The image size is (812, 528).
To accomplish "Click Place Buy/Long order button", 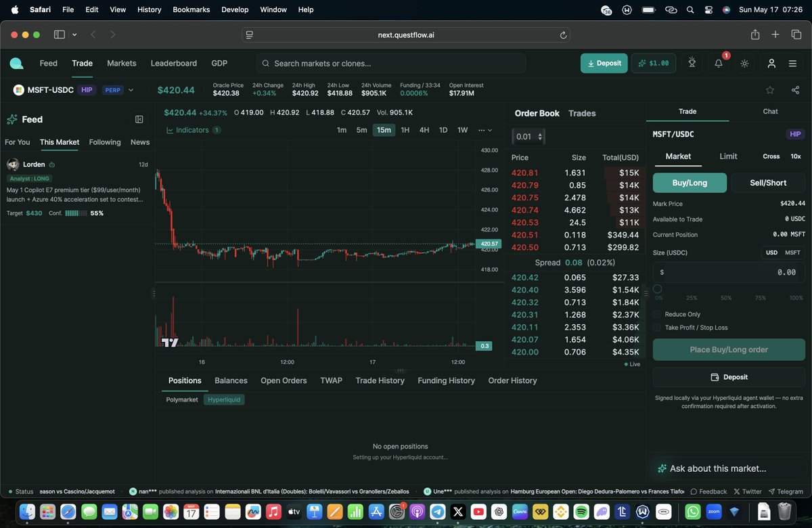I will 729,349.
